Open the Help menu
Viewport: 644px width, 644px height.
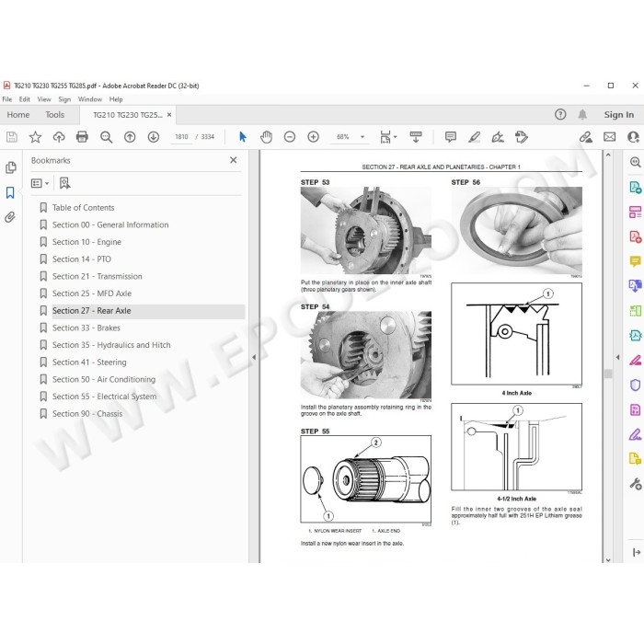(116, 99)
